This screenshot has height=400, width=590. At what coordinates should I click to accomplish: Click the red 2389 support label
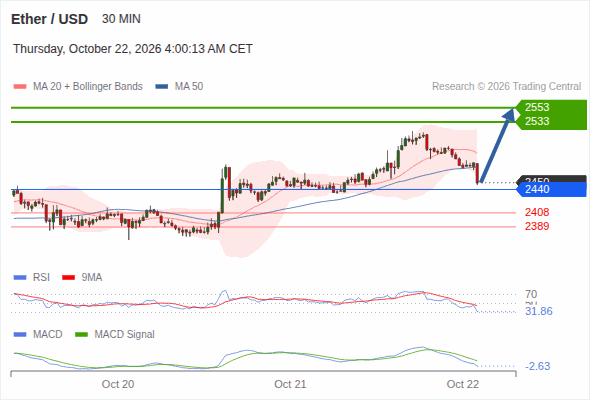click(x=537, y=226)
